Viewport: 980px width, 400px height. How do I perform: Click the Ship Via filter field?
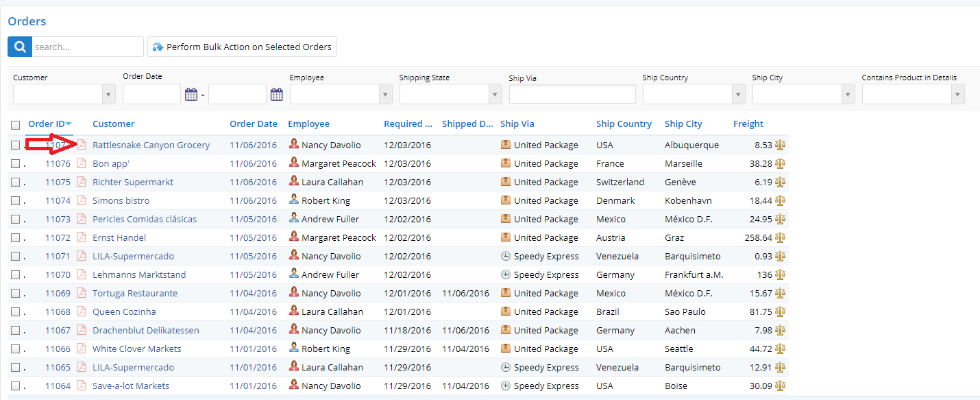572,94
